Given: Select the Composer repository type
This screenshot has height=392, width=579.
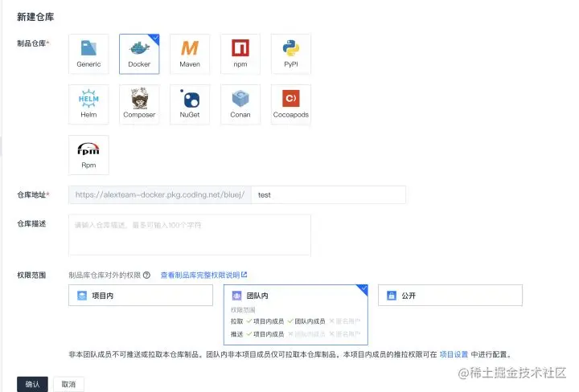Looking at the screenshot, I should pyautogui.click(x=139, y=104).
